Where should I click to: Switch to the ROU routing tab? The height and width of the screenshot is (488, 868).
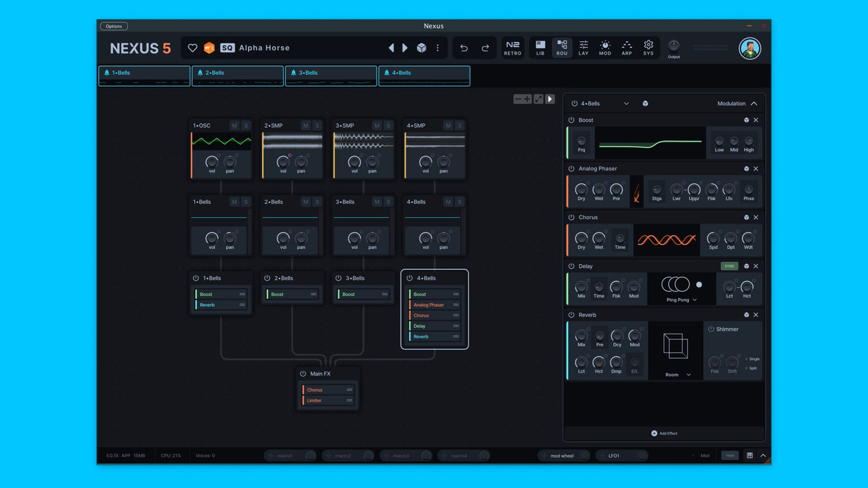(562, 48)
